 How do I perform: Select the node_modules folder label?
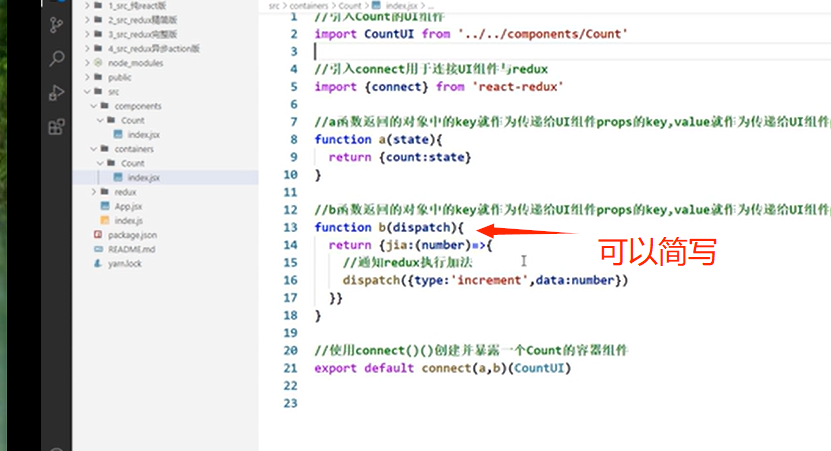[136, 63]
